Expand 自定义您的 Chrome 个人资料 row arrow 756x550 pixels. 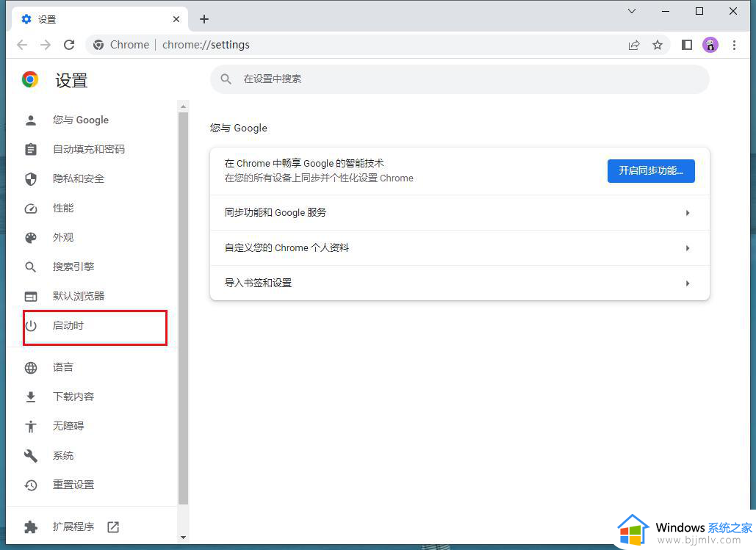pyautogui.click(x=688, y=247)
